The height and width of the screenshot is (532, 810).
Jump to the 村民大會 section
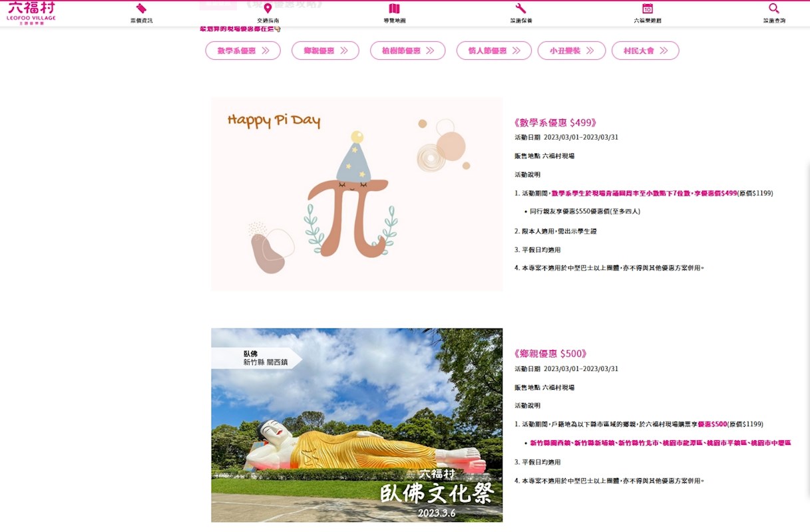click(x=646, y=51)
